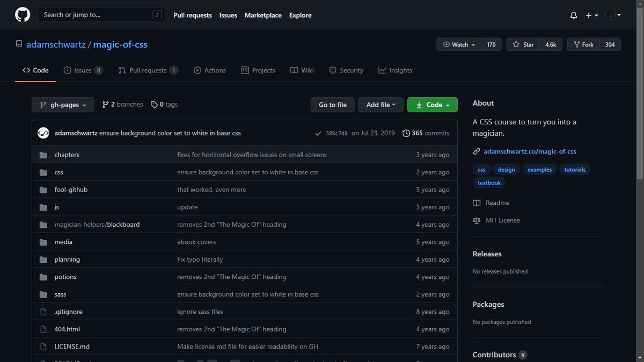Expand the green Code download dropdown
The image size is (644, 362).
pyautogui.click(x=433, y=105)
